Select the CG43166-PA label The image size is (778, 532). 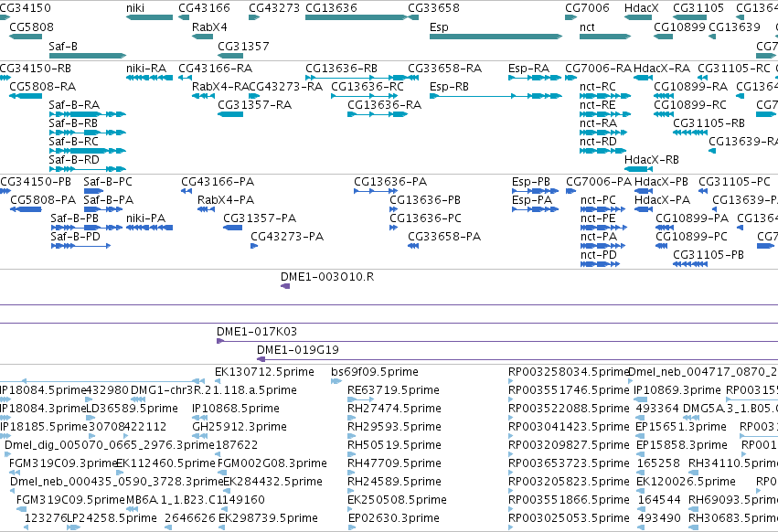(218, 182)
